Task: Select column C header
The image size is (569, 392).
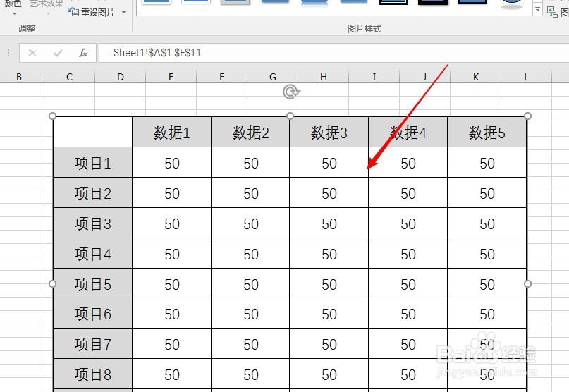Action: tap(69, 77)
